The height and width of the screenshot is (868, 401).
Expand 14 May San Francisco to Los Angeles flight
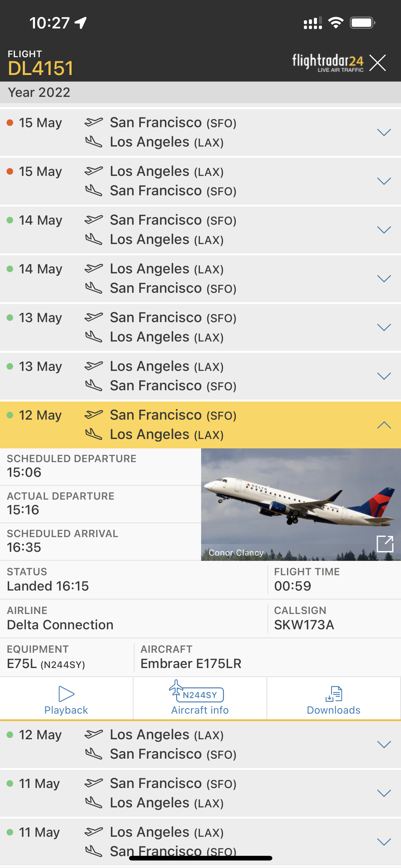[384, 230]
